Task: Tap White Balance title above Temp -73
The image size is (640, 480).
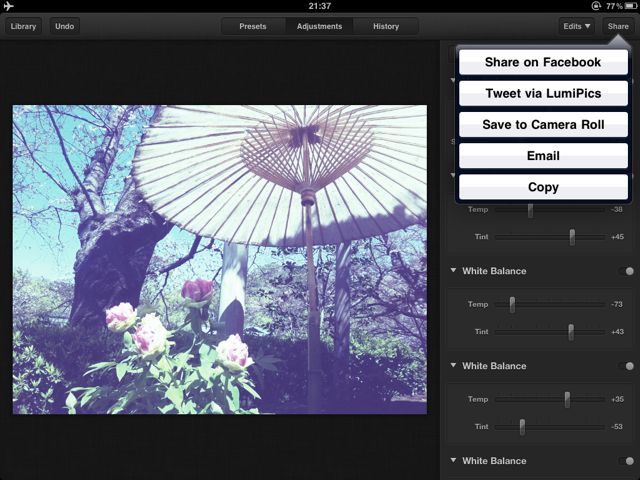Action: pos(494,271)
